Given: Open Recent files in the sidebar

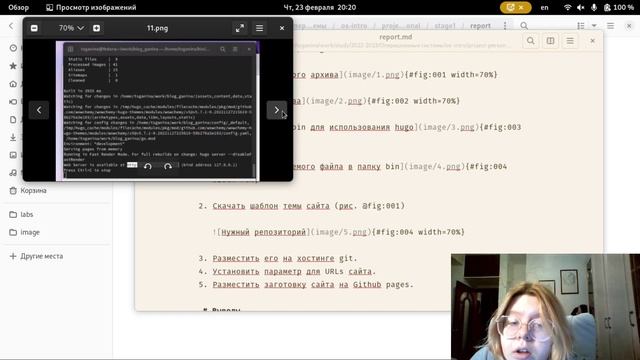Looking at the screenshot, I should click(13, 48).
